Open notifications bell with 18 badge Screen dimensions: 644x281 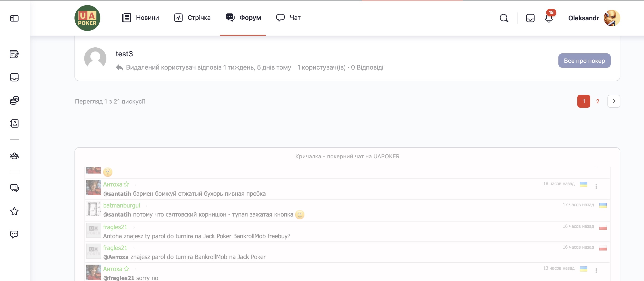click(x=549, y=18)
